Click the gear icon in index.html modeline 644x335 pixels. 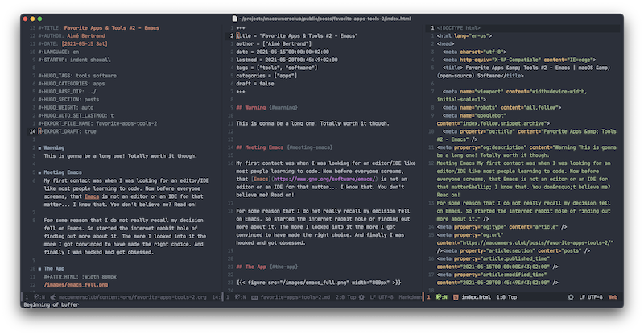(571, 297)
